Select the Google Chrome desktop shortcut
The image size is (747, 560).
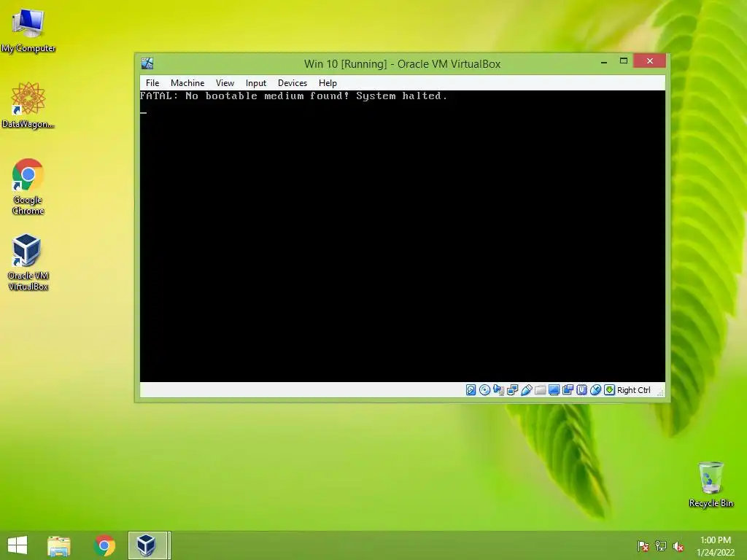click(28, 187)
